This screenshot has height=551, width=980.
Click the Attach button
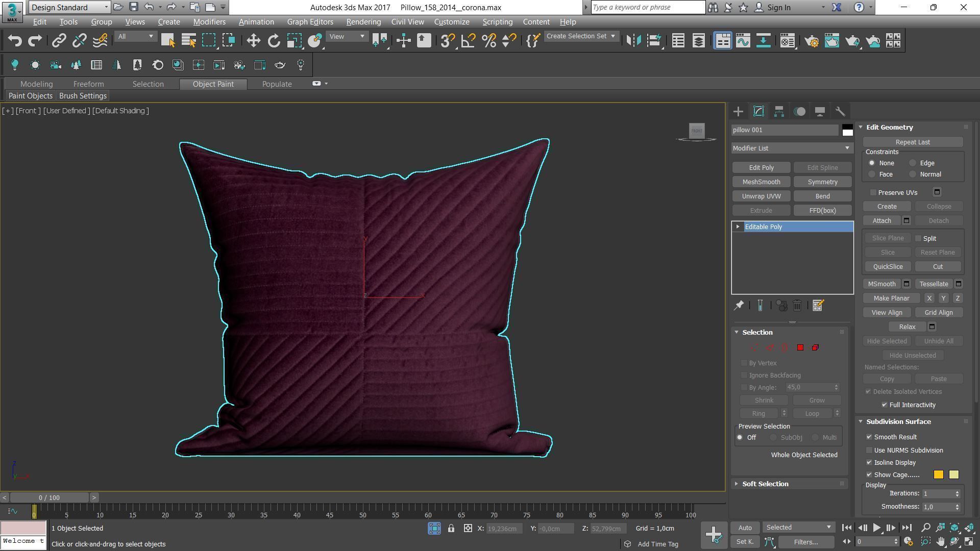coord(881,221)
